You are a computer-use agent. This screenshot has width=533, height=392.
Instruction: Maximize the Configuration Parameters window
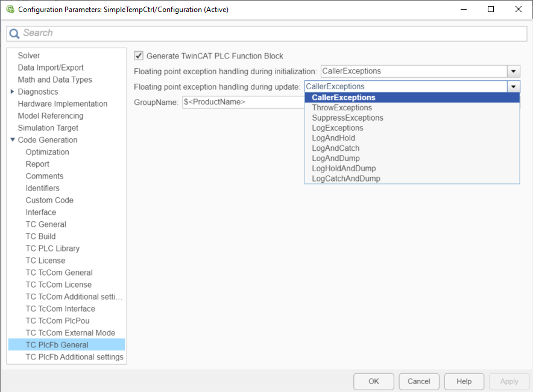[x=491, y=9]
